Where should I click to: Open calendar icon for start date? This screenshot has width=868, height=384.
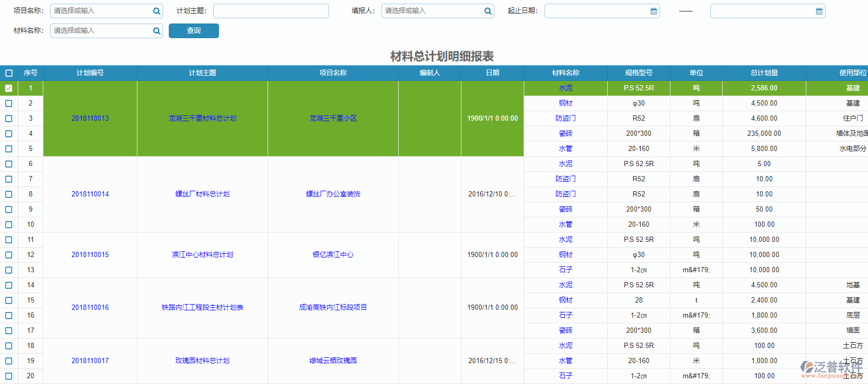click(x=654, y=11)
